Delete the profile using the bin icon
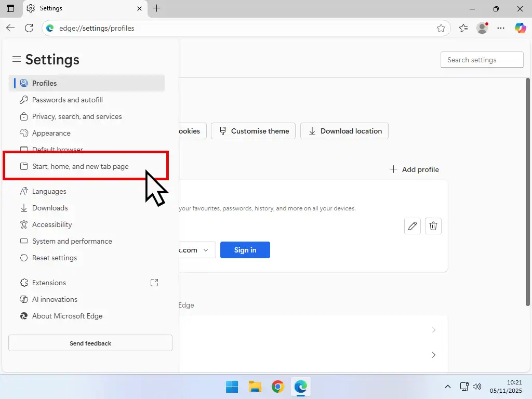 point(433,226)
